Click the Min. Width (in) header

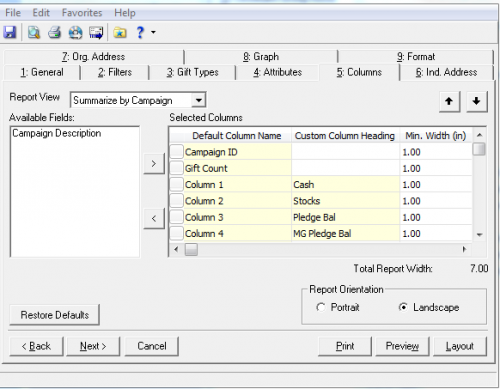tap(436, 136)
